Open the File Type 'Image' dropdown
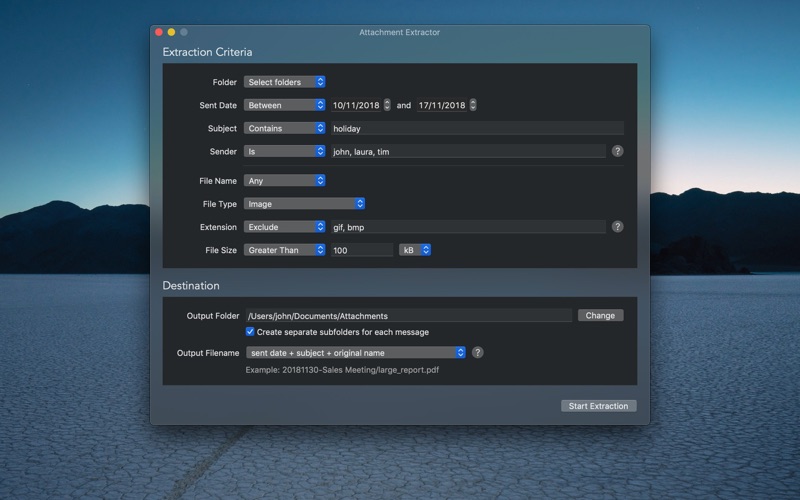The width and height of the screenshot is (800, 500). pos(304,204)
